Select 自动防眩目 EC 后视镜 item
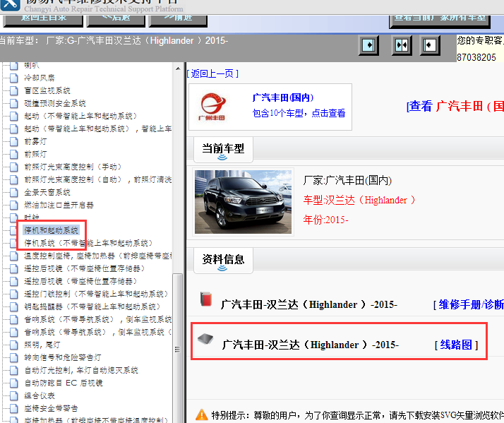 click(64, 383)
